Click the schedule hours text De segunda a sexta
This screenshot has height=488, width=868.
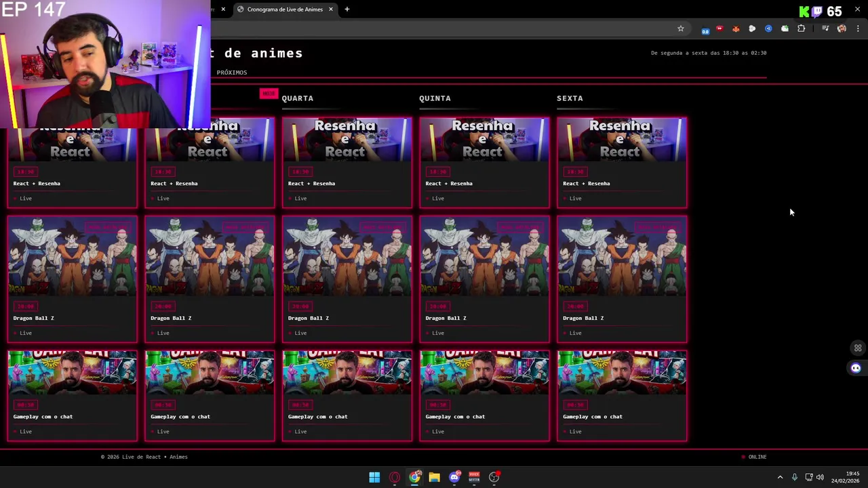tap(709, 53)
